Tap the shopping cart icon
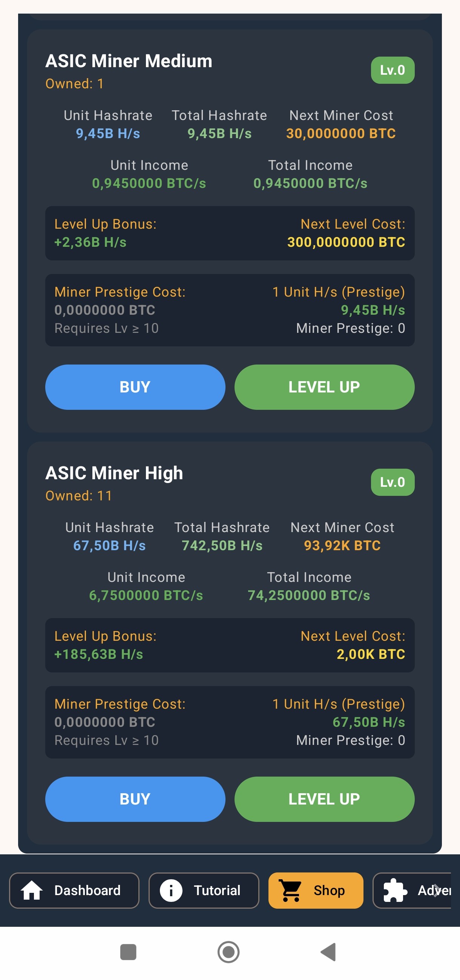This screenshot has height=980, width=460. 291,890
